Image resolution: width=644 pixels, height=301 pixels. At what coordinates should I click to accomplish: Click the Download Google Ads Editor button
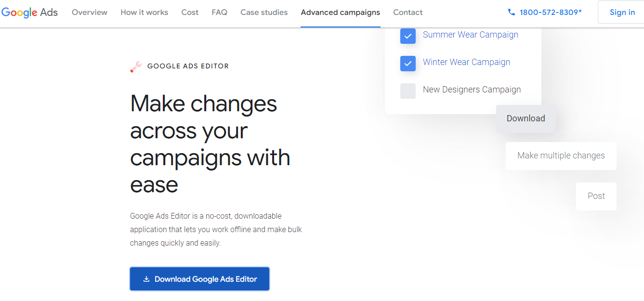(199, 279)
